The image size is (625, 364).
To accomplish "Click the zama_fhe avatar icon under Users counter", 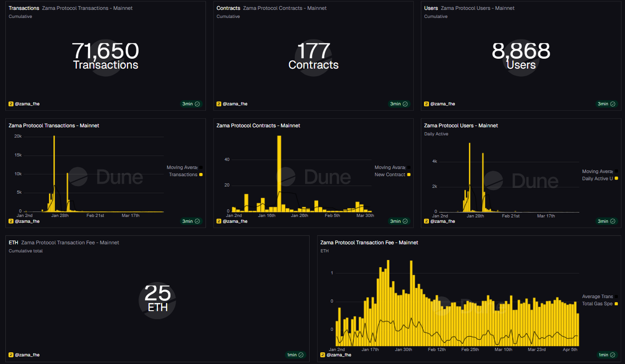I will (x=427, y=104).
